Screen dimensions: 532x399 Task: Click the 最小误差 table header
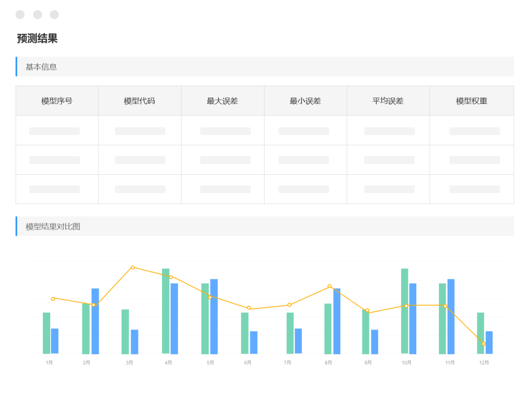[x=305, y=101]
